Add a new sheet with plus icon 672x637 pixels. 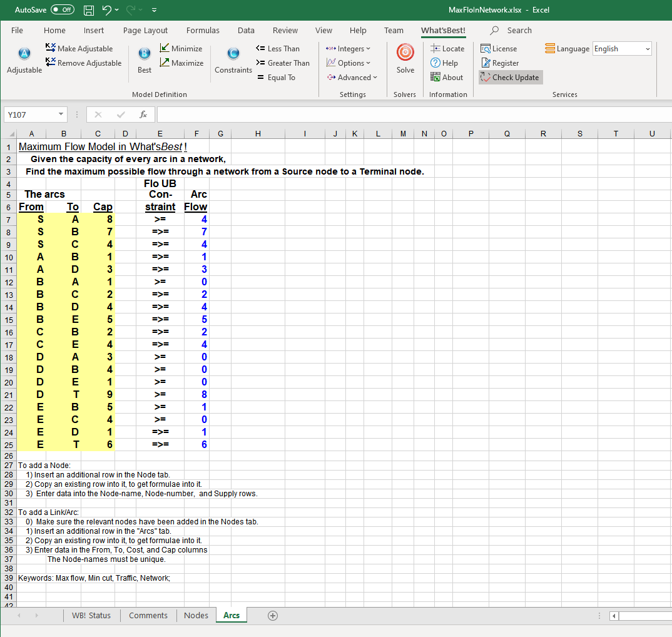pos(273,616)
